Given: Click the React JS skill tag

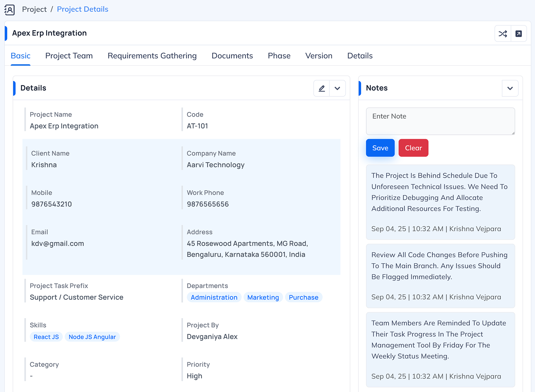Looking at the screenshot, I should pos(46,337).
